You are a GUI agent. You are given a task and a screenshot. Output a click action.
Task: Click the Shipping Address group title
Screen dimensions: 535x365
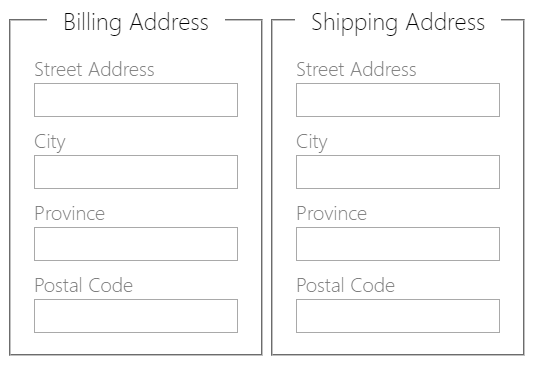[x=398, y=23]
